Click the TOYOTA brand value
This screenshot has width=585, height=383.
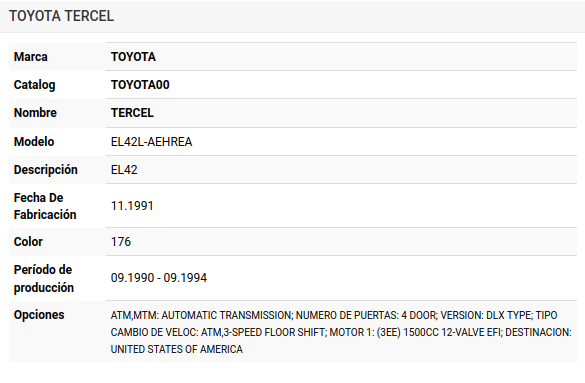[x=133, y=57]
